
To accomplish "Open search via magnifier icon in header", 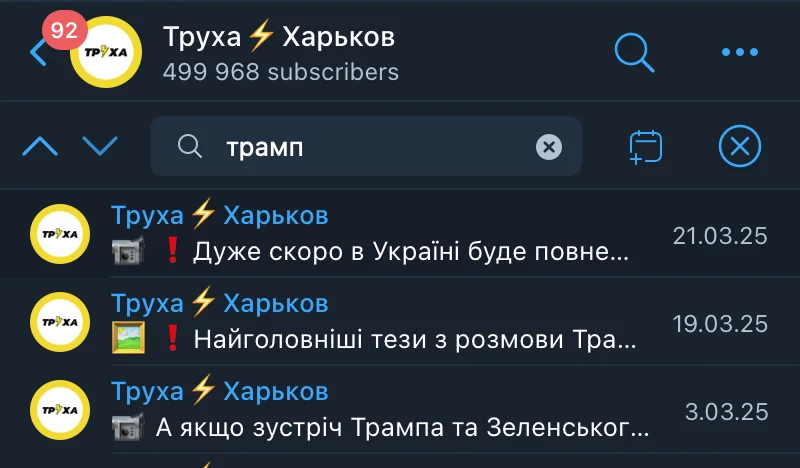I will [634, 53].
